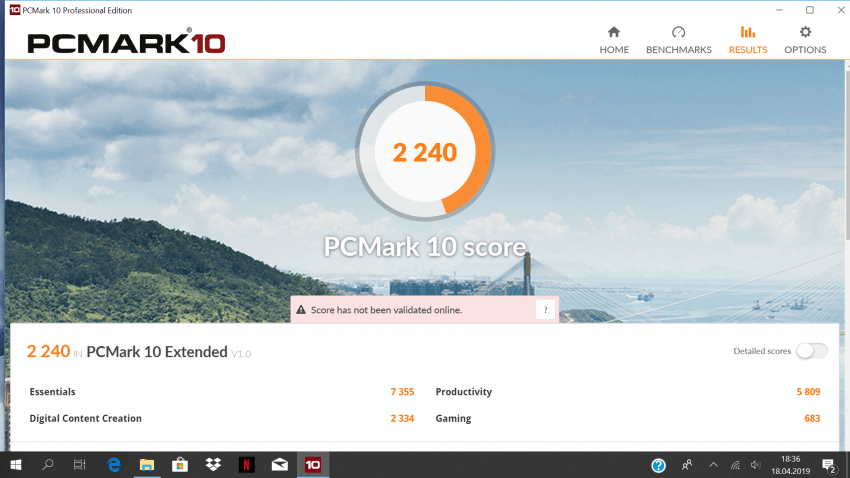The width and height of the screenshot is (850, 478).
Task: Open network Wi-Fi status icon
Action: click(735, 465)
